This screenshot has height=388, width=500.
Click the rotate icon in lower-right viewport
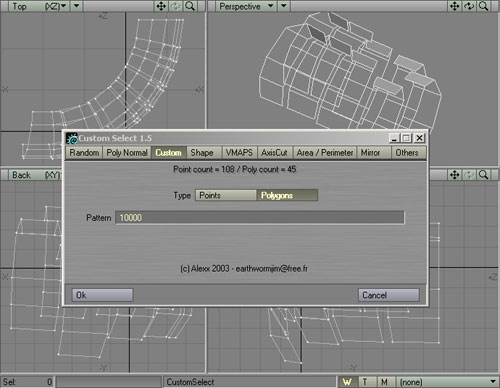(x=469, y=175)
